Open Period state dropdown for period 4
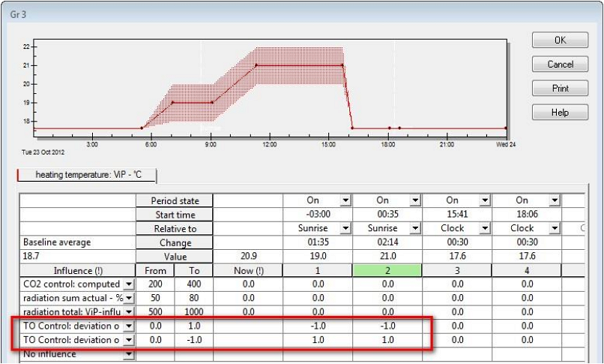This screenshot has width=604, height=364. click(x=554, y=200)
